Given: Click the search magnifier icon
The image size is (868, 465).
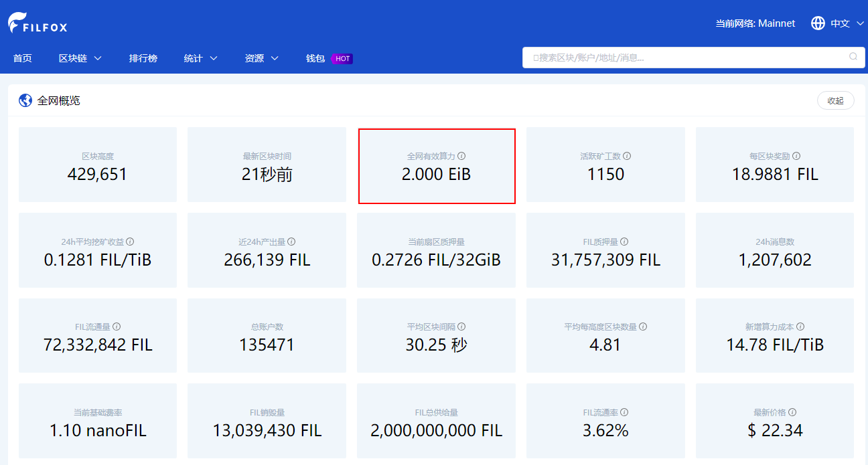Looking at the screenshot, I should tap(853, 57).
